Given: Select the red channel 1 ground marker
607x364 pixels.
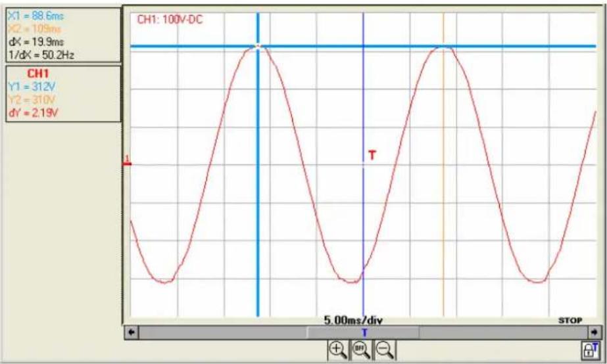Looking at the screenshot, I should pos(128,162).
